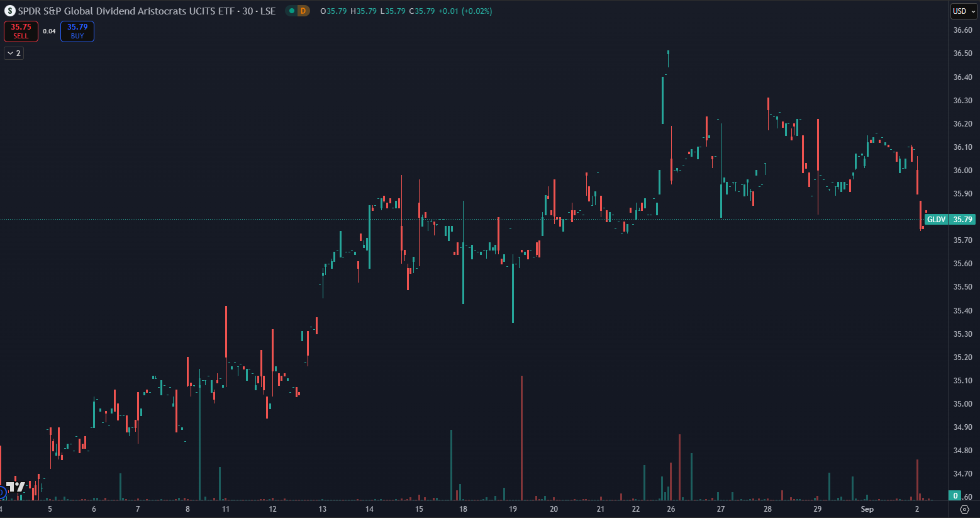Click the tallest red volume bar

pos(521,437)
